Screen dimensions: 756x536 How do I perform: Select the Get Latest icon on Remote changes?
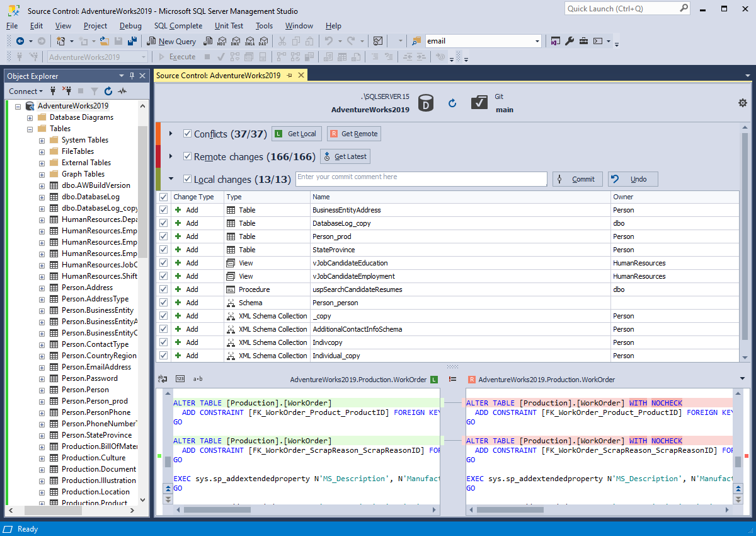coord(326,156)
